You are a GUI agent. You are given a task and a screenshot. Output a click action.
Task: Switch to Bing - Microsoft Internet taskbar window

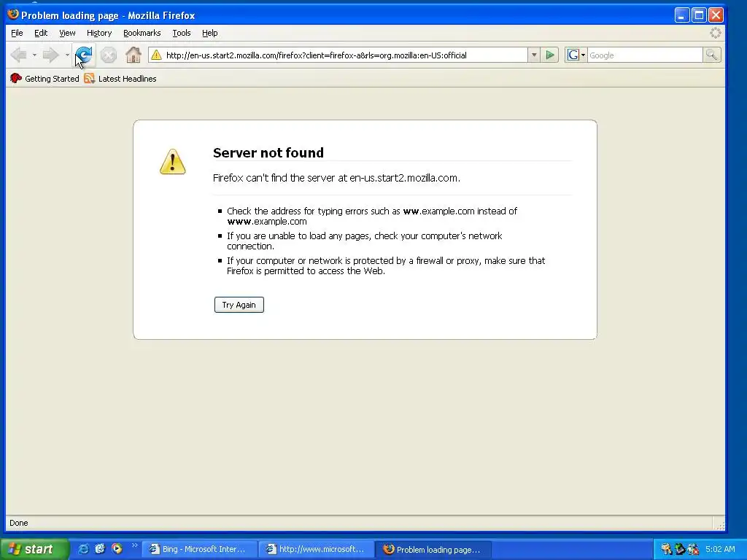click(x=199, y=550)
